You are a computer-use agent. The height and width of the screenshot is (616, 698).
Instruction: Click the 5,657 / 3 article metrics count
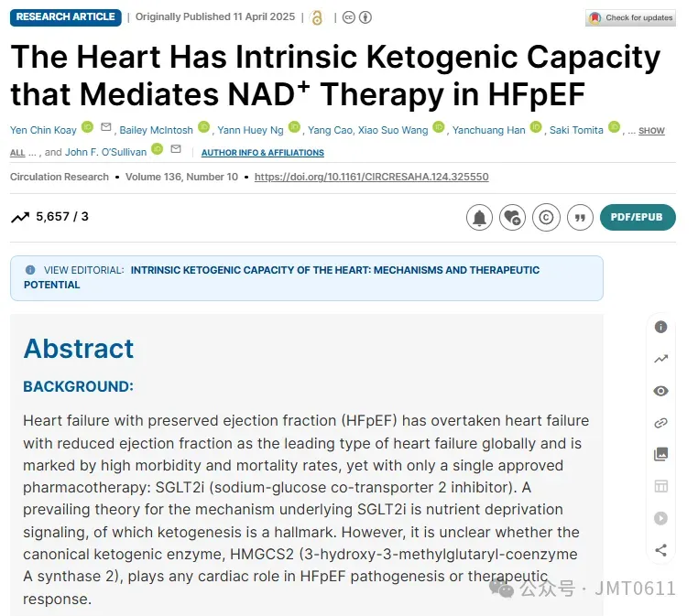coord(61,217)
